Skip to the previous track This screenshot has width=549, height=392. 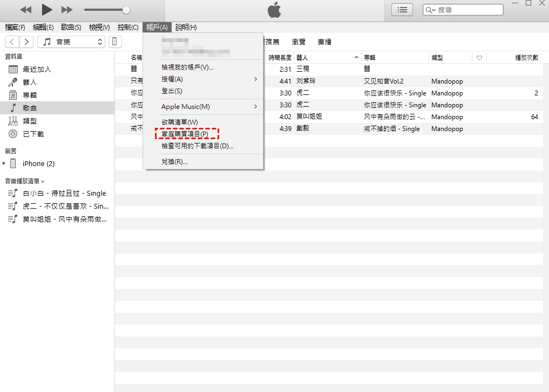(x=26, y=10)
